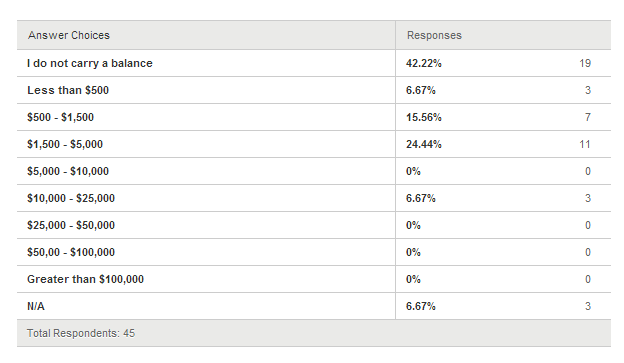Select the '$25,000 - $50,000' answer choice
The image size is (624, 363).
pos(71,225)
